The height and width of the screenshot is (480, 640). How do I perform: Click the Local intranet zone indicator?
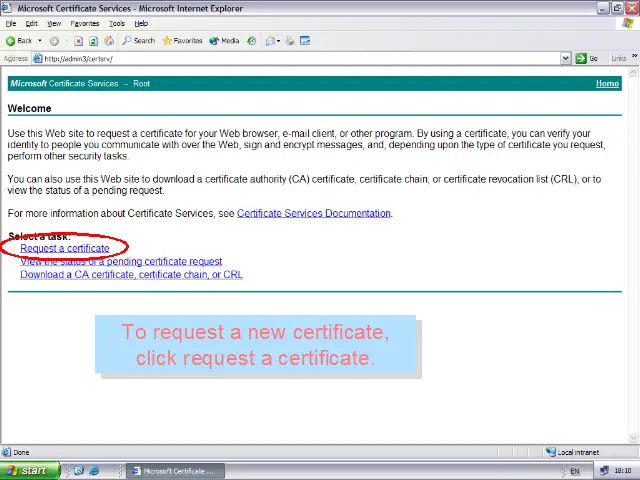(x=573, y=452)
